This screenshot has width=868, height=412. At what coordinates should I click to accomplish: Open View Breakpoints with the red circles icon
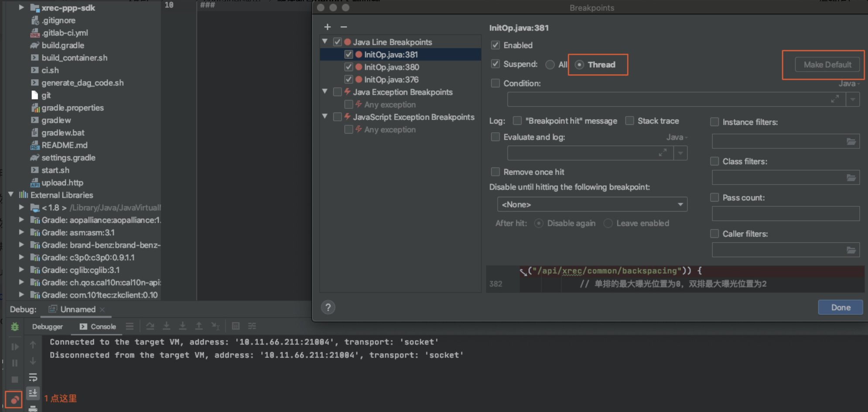click(x=14, y=399)
